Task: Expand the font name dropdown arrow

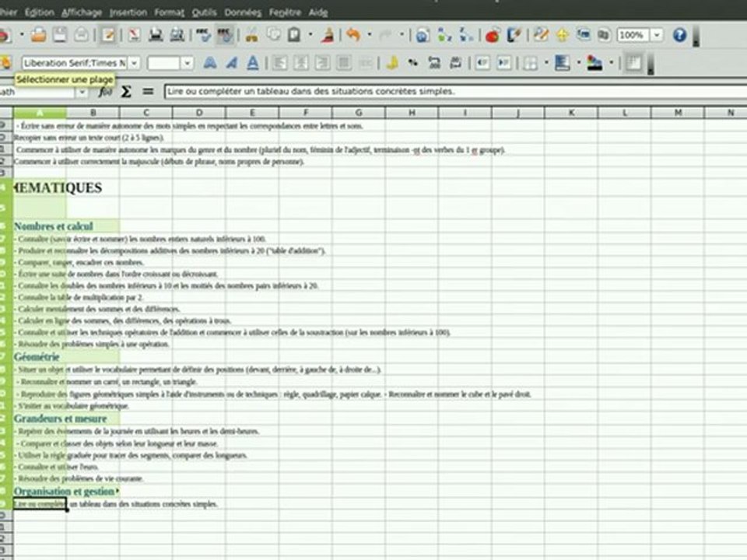Action: [135, 63]
